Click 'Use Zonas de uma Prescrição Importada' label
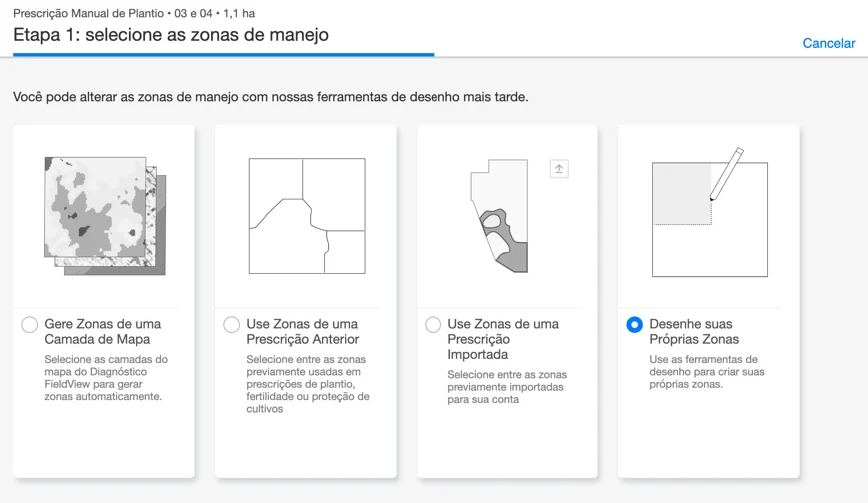 [x=503, y=339]
